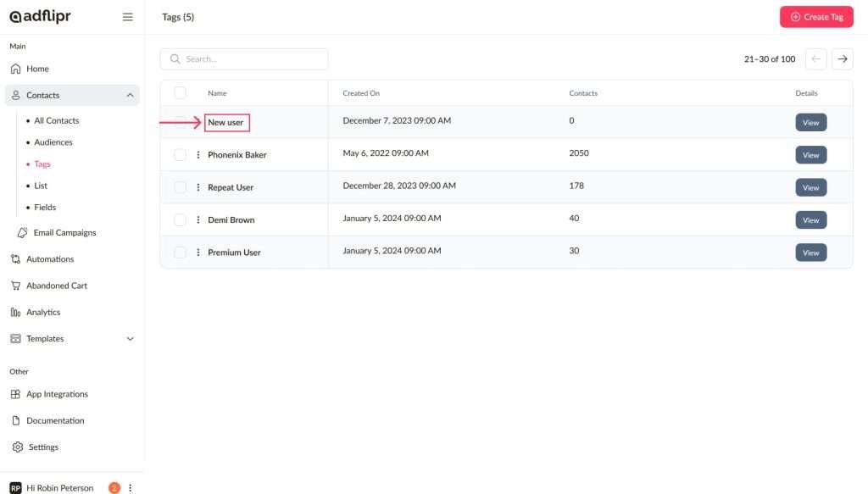Viewport: 868px width, 494px height.
Task: Go to All Contacts in sidebar
Action: (x=56, y=121)
